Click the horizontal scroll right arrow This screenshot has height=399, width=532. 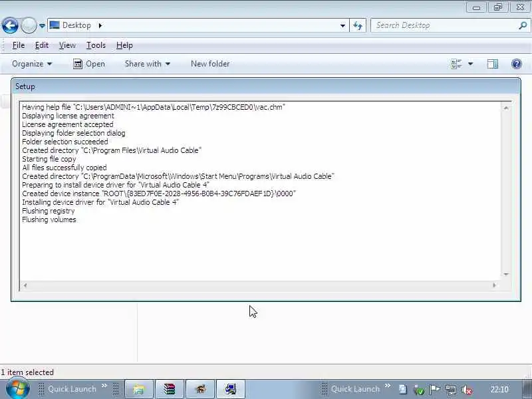(x=494, y=286)
